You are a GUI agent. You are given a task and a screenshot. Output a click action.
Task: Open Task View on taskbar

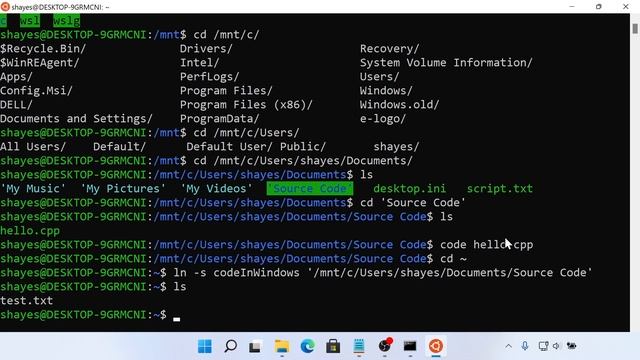(x=256, y=347)
